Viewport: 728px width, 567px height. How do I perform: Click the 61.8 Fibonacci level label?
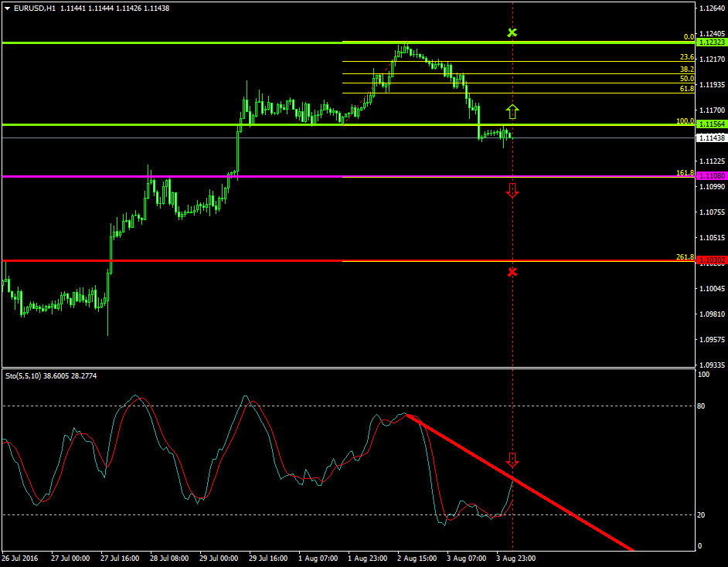click(686, 89)
